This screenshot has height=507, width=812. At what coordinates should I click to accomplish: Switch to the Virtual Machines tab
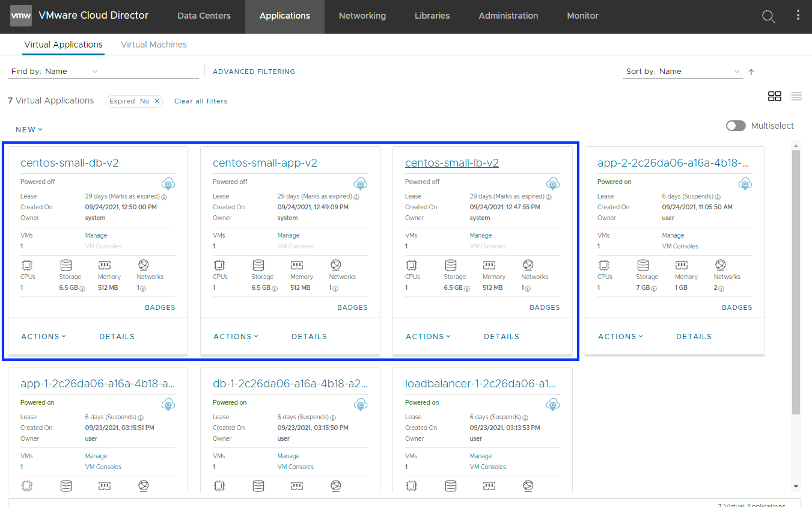pos(154,45)
